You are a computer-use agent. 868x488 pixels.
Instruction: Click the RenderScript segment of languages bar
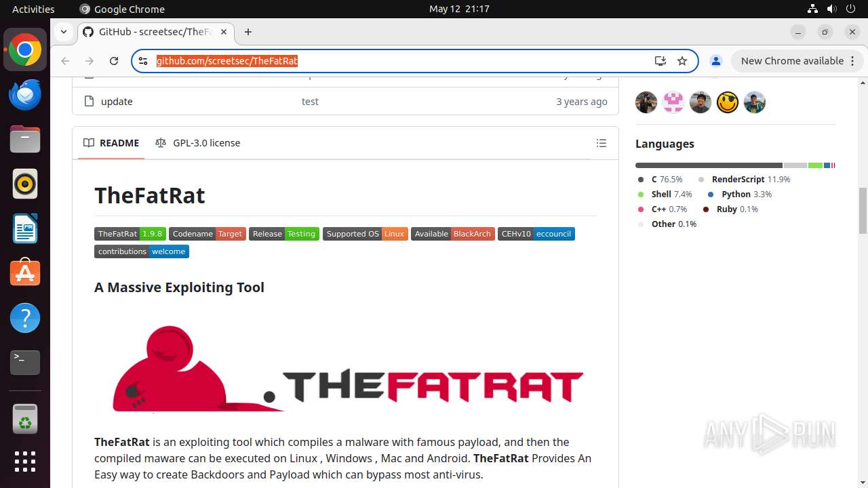point(795,165)
